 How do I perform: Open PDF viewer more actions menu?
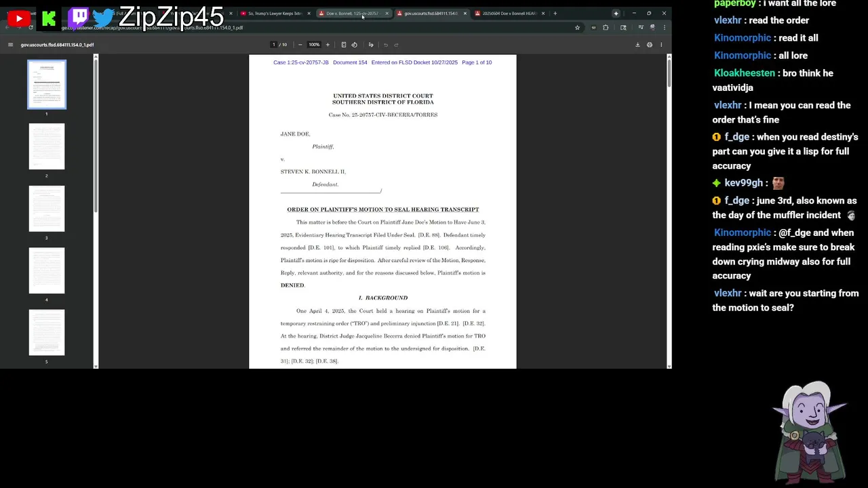click(661, 45)
